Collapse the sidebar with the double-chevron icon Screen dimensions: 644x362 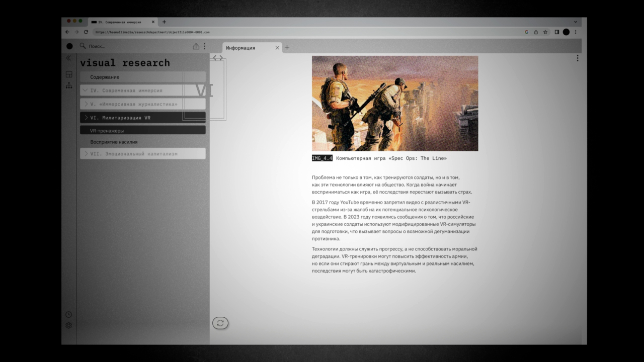coord(68,58)
